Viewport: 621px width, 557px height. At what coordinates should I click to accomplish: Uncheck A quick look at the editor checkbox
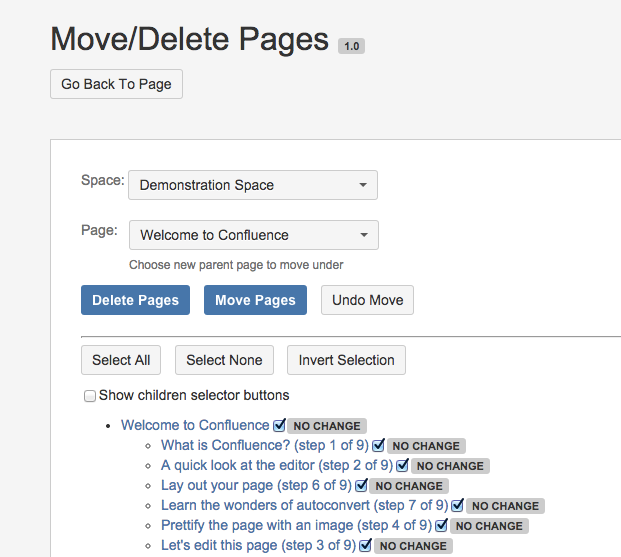tap(403, 465)
